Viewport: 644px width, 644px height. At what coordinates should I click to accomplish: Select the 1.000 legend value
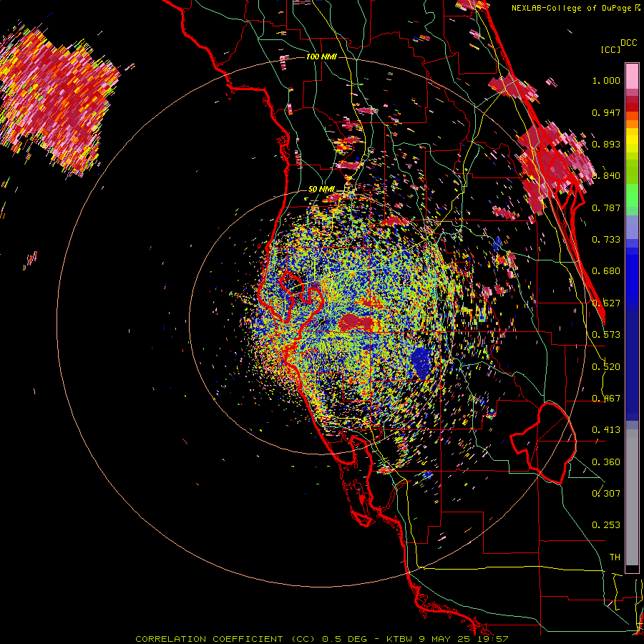(606, 80)
